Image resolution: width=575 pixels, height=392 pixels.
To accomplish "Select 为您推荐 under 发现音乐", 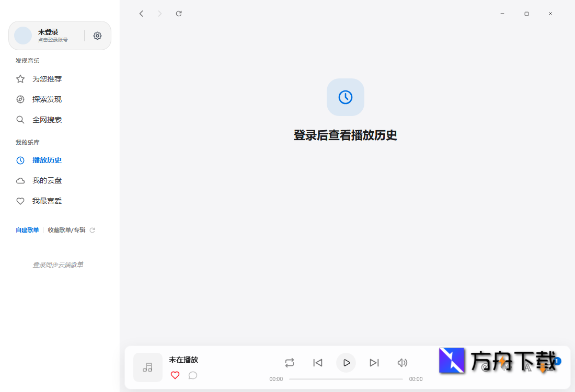I will 47,79.
